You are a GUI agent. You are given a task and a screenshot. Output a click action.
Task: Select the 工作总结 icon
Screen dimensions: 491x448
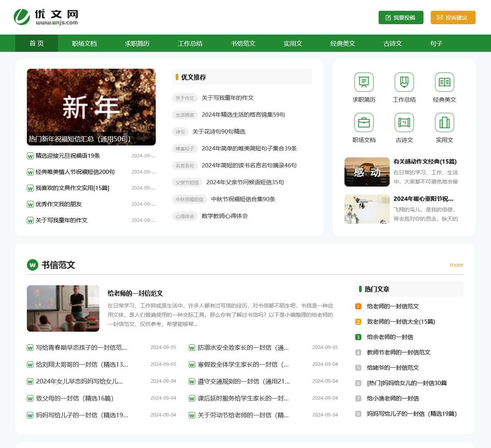(x=404, y=82)
